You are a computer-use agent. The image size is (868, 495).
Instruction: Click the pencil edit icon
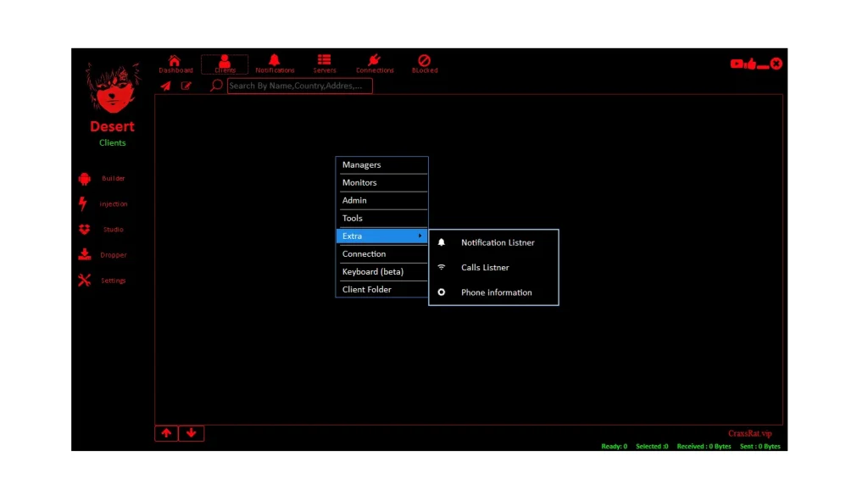186,85
